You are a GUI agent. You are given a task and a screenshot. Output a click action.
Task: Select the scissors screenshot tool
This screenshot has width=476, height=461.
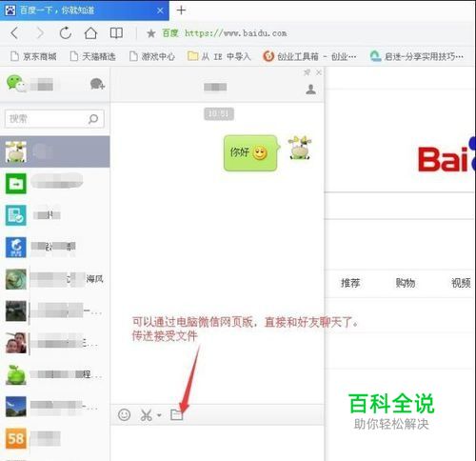[x=147, y=415]
